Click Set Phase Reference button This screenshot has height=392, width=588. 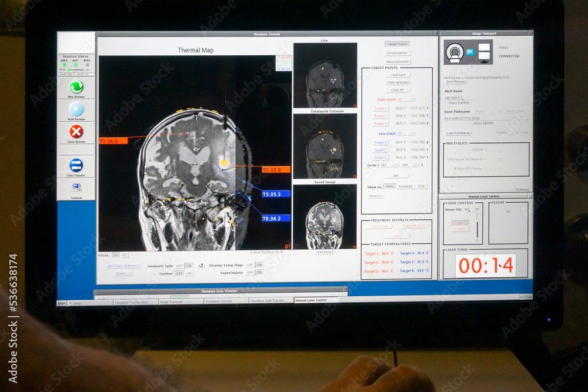tap(123, 266)
